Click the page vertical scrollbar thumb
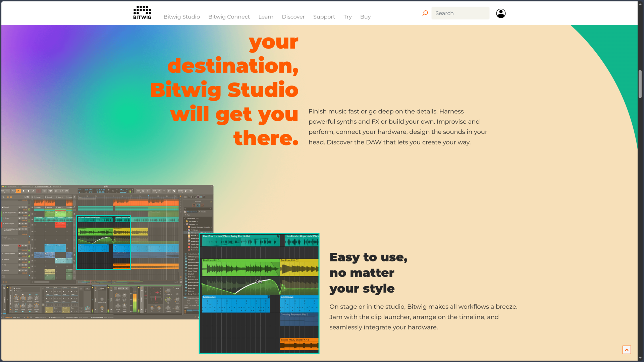 (x=640, y=84)
